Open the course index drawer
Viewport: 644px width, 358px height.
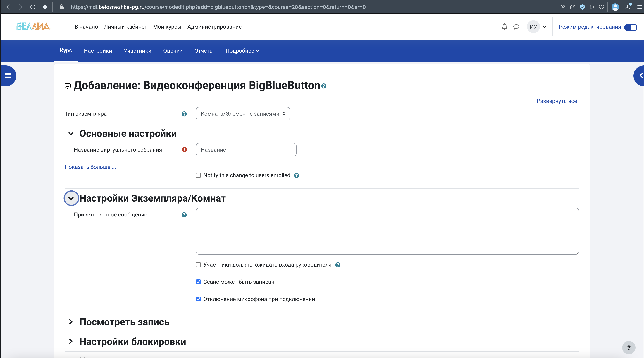point(8,76)
